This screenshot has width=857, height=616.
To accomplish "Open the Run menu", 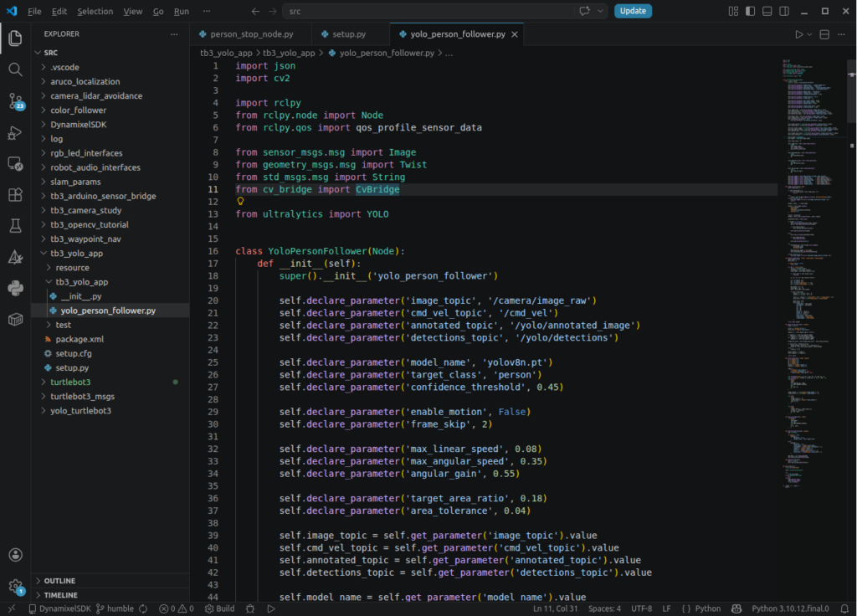I will pyautogui.click(x=182, y=11).
